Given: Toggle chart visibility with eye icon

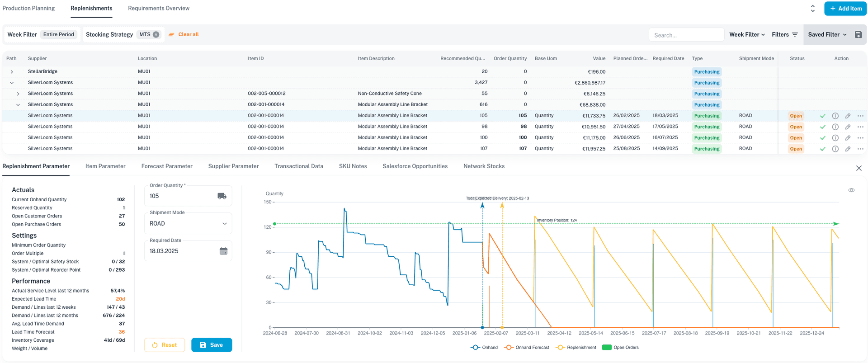Looking at the screenshot, I should (851, 190).
